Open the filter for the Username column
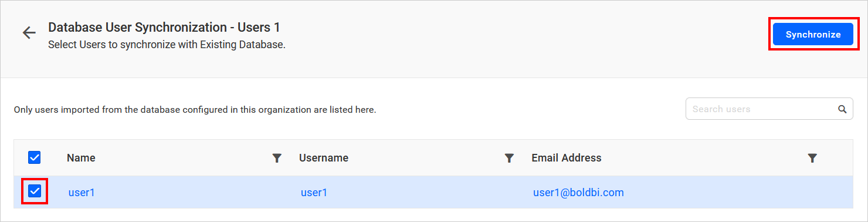This screenshot has width=868, height=222. coord(510,158)
